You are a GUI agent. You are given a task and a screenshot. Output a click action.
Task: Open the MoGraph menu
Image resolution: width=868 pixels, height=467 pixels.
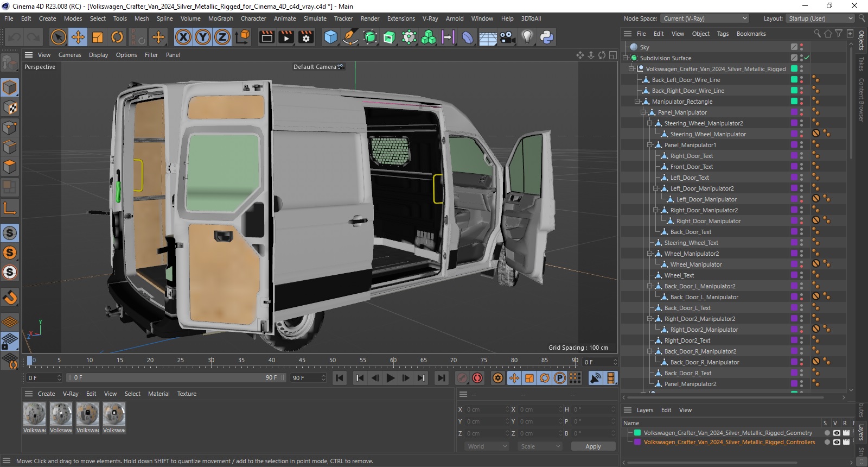[220, 18]
